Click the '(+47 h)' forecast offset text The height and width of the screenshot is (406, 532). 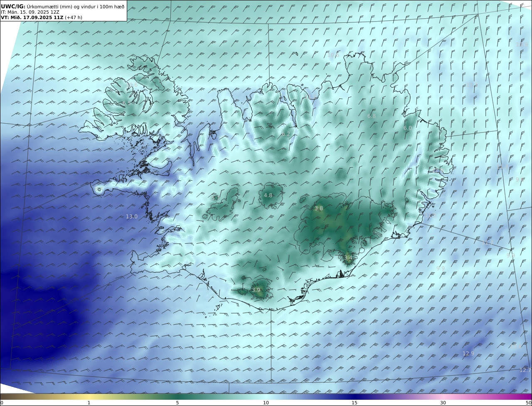74,18
